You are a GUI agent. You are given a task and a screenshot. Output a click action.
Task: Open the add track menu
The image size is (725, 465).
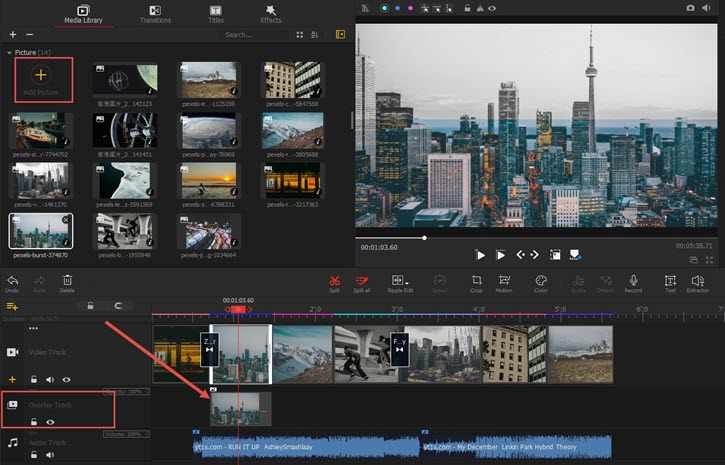(x=13, y=306)
